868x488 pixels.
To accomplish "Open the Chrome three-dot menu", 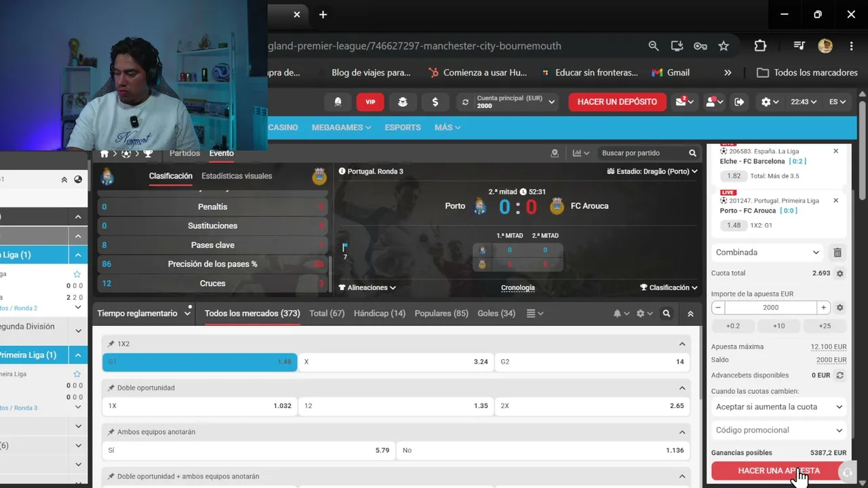I will [851, 46].
